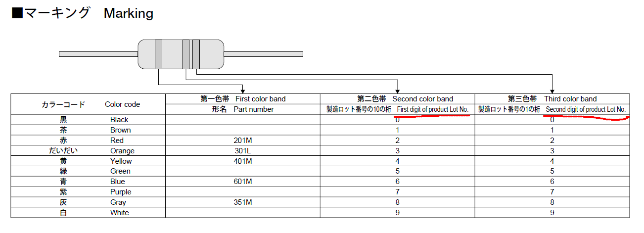Click the "Part number" subheader
The image size is (644, 233).
254,109
